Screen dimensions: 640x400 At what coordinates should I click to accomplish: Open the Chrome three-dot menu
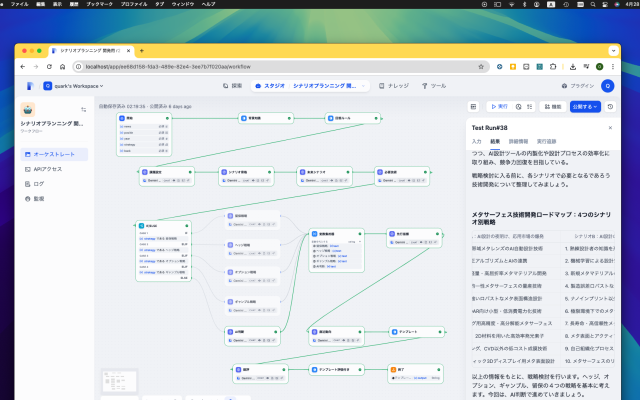click(x=612, y=67)
